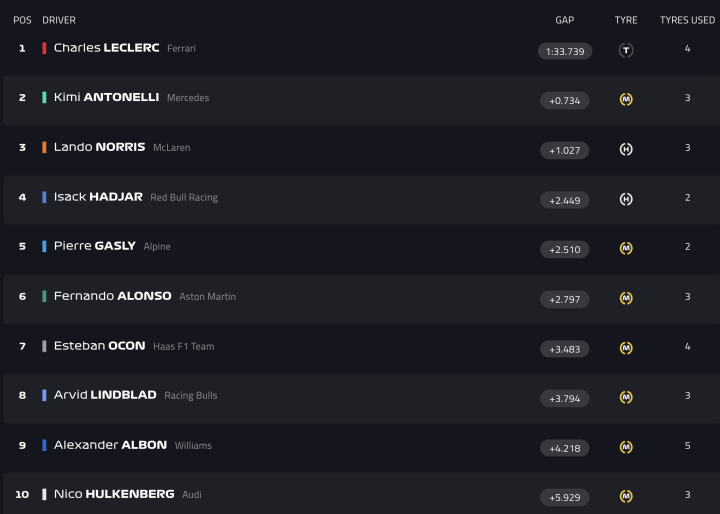Select Fernando Alonso driver name

[112, 296]
